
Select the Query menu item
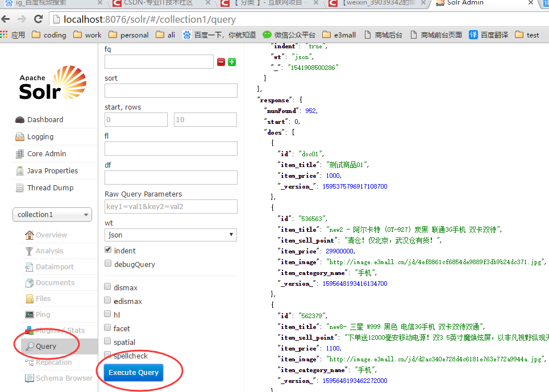(x=46, y=346)
